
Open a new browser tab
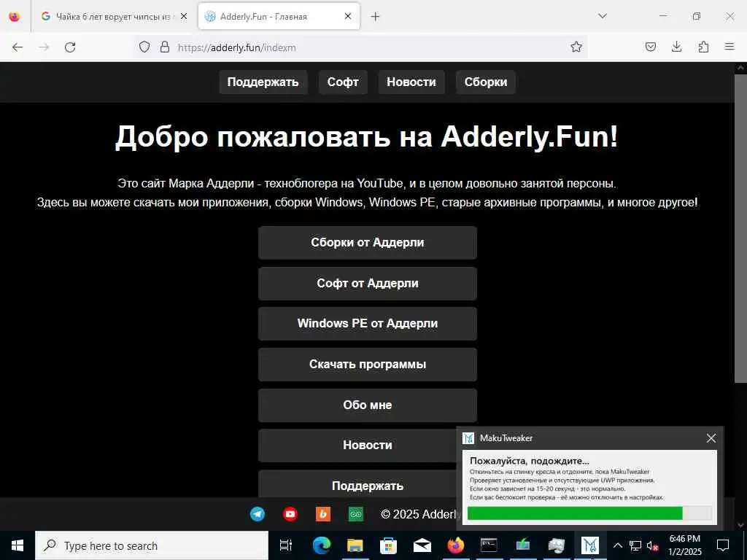pyautogui.click(x=376, y=17)
